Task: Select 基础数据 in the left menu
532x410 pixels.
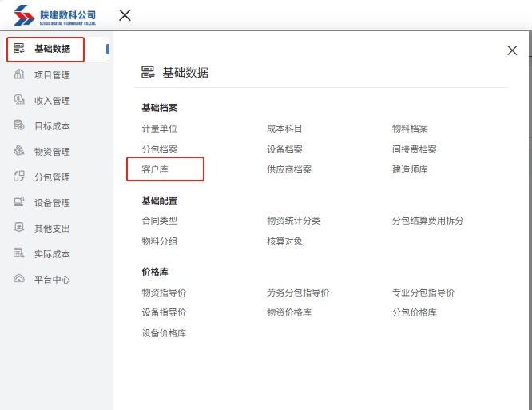Action: [52, 50]
